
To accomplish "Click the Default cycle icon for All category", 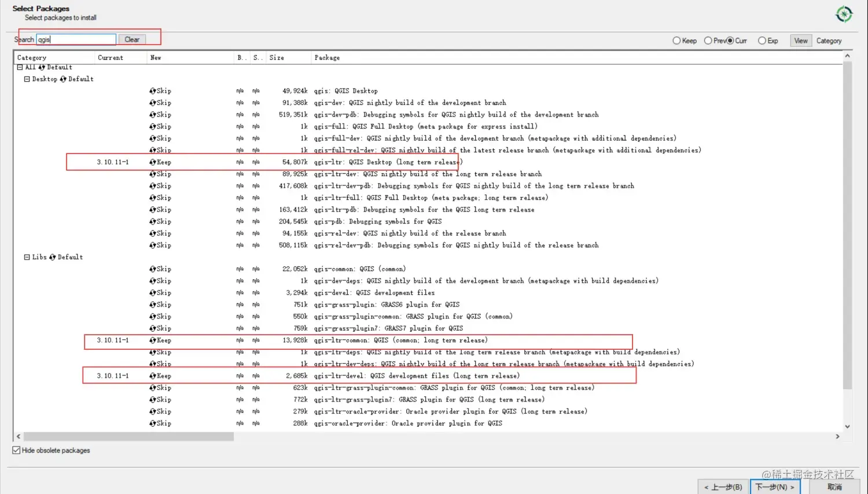I will click(42, 67).
